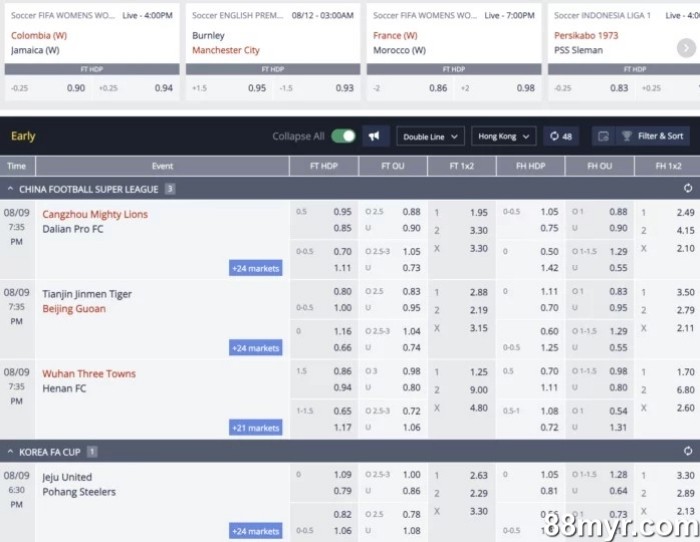Click Beijing Guoan team name
This screenshot has height=542, width=700.
coord(74,309)
